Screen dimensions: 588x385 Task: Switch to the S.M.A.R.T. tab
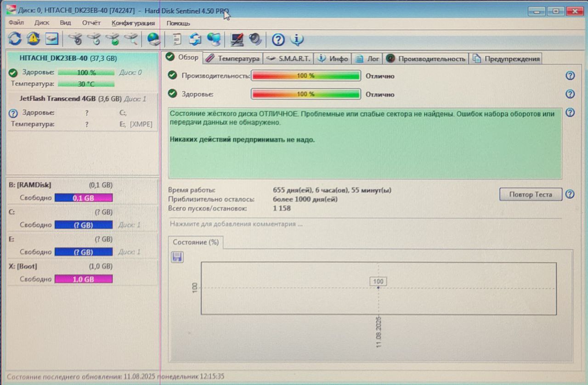(289, 58)
